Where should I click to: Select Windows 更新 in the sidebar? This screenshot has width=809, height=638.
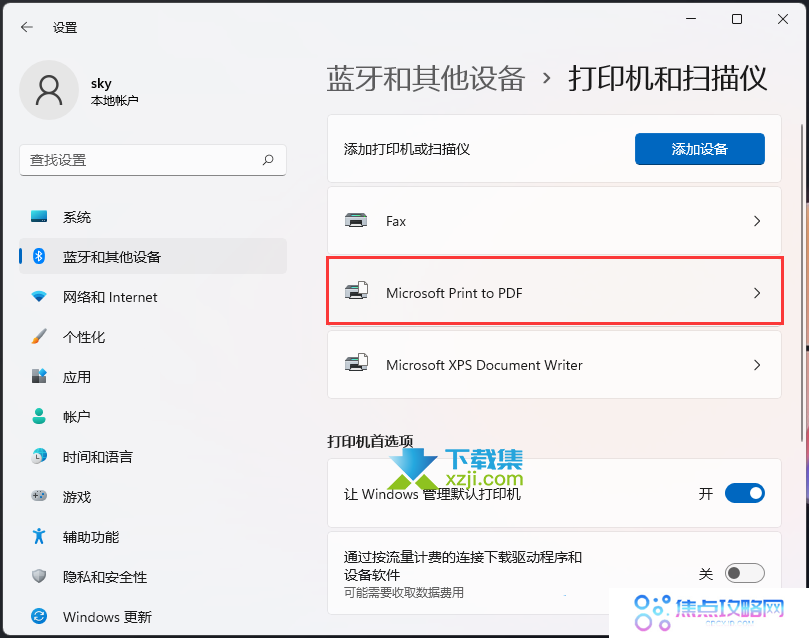tap(38, 617)
